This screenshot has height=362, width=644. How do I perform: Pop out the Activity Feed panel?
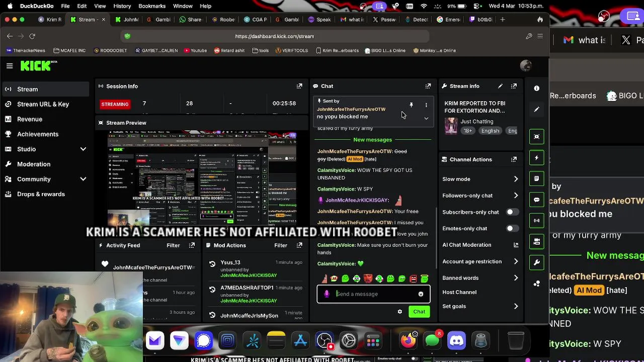[192, 245]
